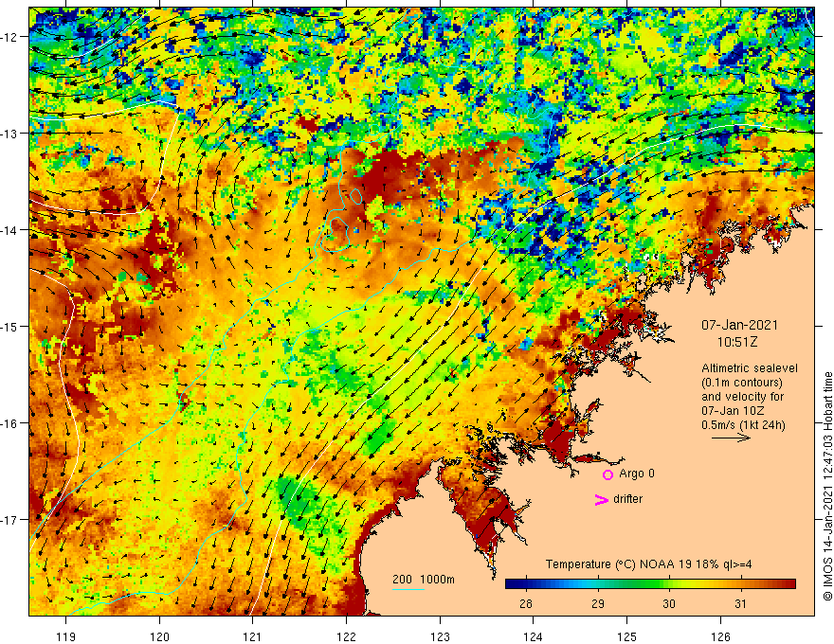The height and width of the screenshot is (644, 834).
Task: Click the dark red end of colorbar
Action: (789, 584)
